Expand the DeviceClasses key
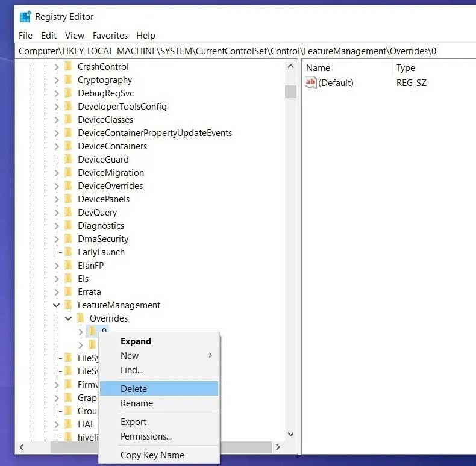Image resolution: width=476 pixels, height=466 pixels. [57, 120]
